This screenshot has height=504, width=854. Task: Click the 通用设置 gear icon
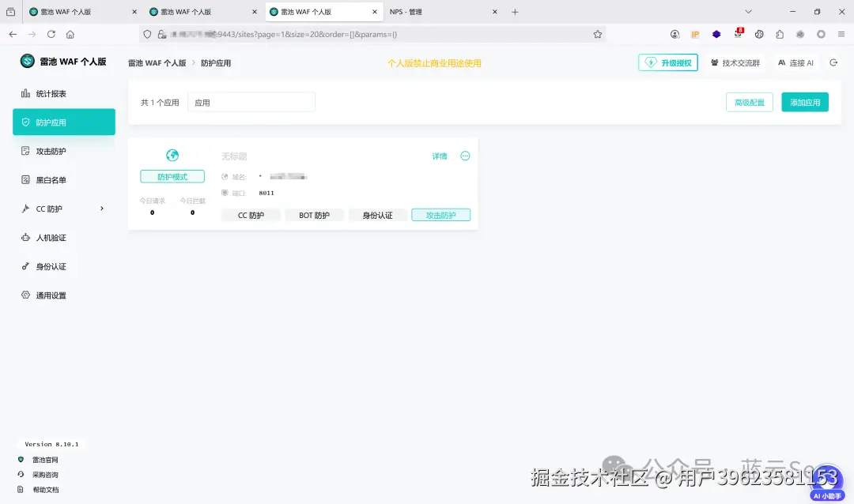(25, 295)
